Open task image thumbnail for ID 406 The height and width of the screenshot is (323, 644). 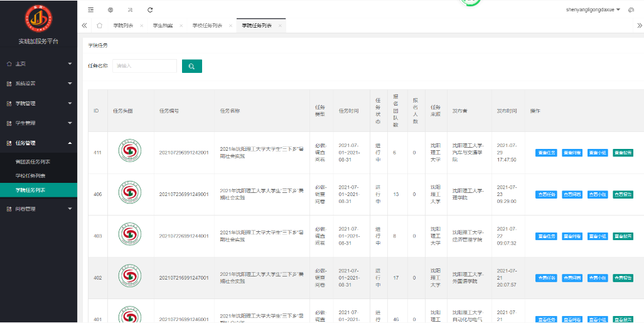point(130,192)
